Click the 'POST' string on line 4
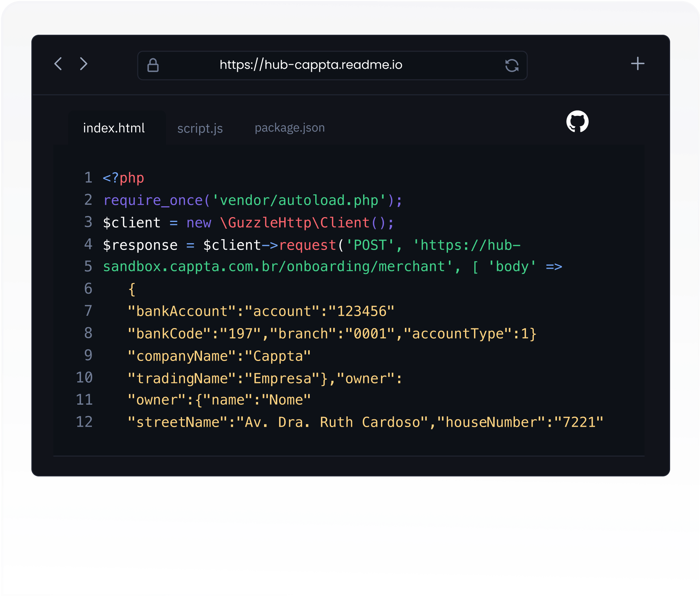 tap(370, 245)
